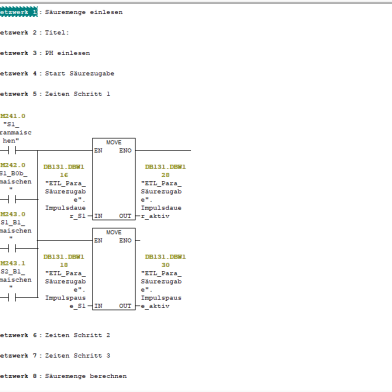392x392 pixels.
Task: Click the normally open contact under M241.0
Action: pyautogui.click(x=12, y=151)
